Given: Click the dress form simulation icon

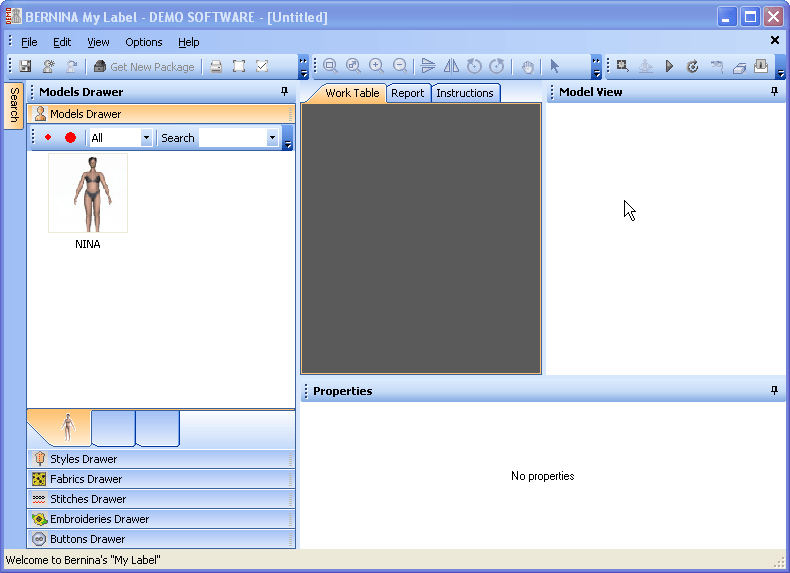Looking at the screenshot, I should pos(646,66).
